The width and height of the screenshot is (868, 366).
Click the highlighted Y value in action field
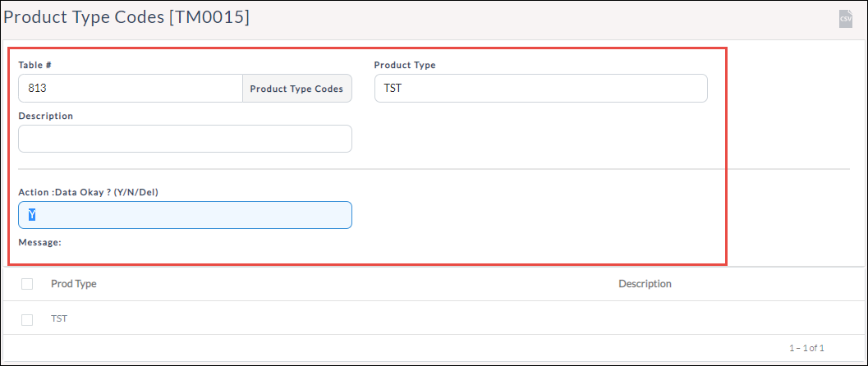click(x=31, y=215)
